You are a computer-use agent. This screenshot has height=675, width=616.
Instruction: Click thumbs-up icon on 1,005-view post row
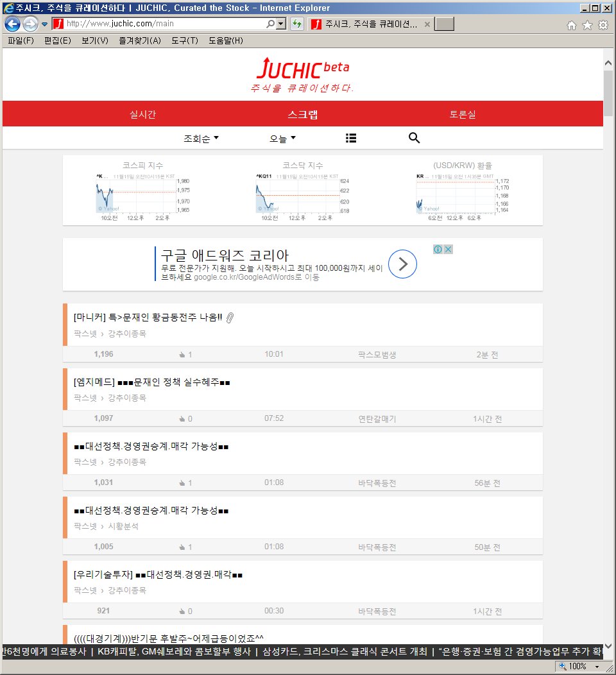click(182, 547)
